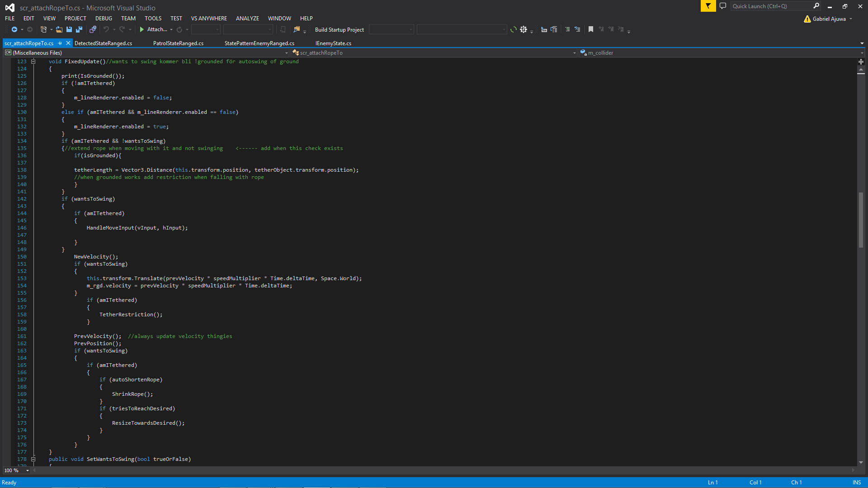Click the vertical scrollbar thumb in editor
The image size is (868, 488).
[x=861, y=220]
